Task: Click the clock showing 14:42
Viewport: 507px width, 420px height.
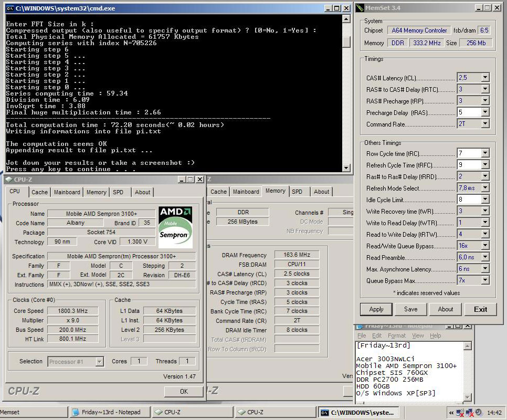Action: tap(494, 413)
